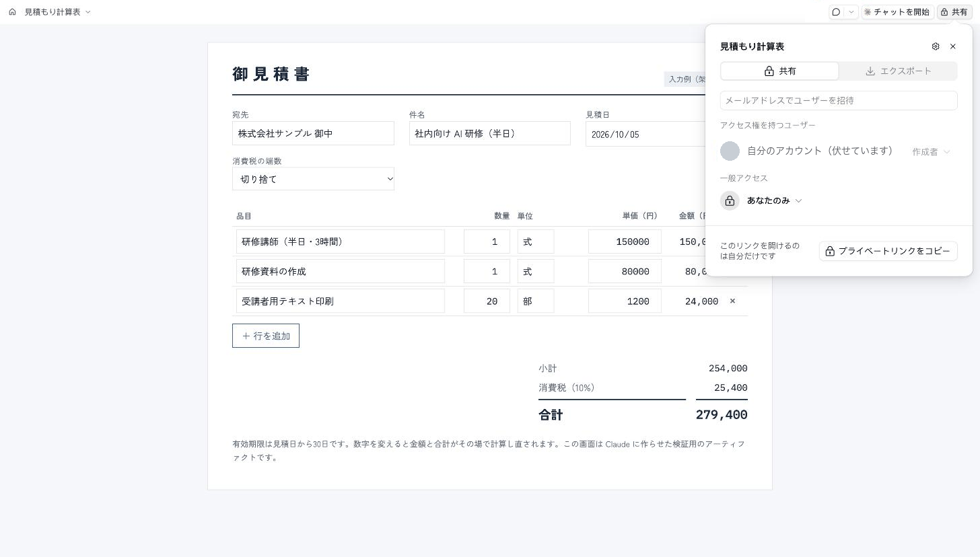Go to home via house icon
This screenshot has height=557, width=980.
12,12
